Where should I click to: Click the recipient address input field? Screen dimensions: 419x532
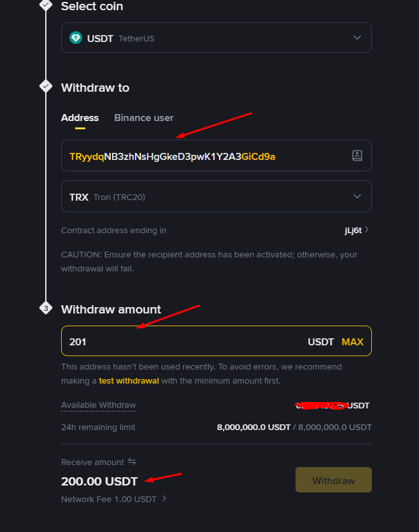pos(204,156)
